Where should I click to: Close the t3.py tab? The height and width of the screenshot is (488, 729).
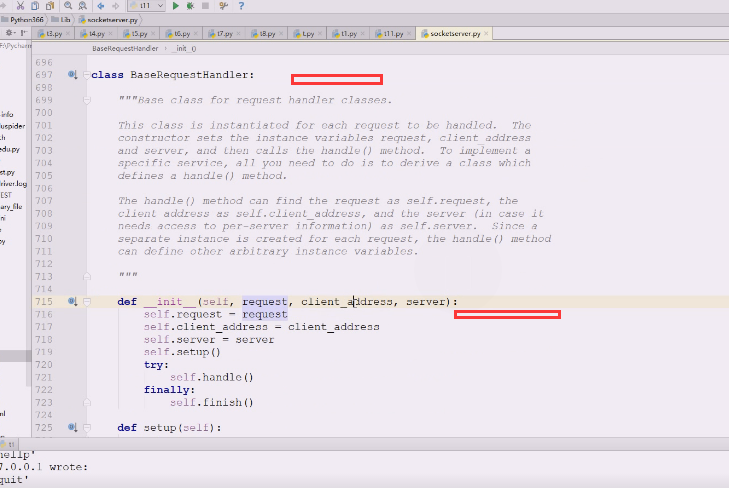[x=68, y=33]
